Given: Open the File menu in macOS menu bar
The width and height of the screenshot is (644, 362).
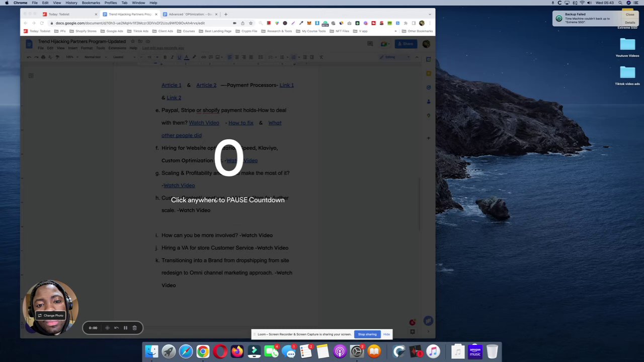Looking at the screenshot, I should click(x=35, y=3).
